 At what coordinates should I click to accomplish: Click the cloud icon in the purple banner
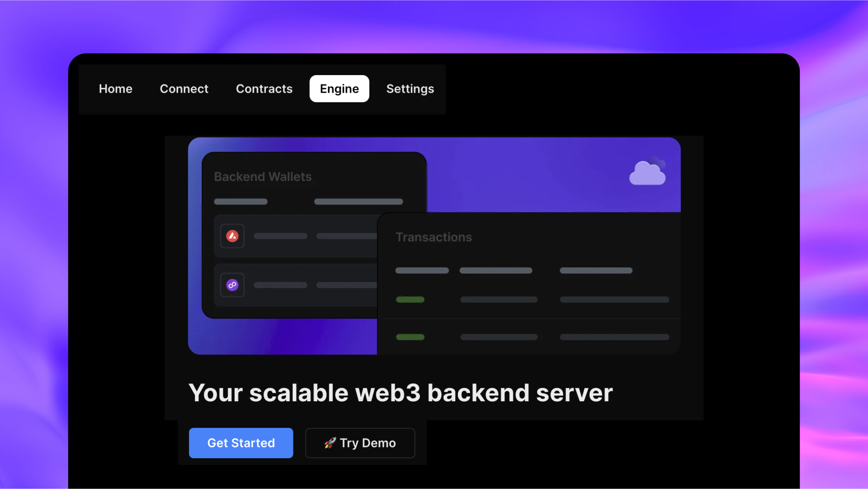coord(647,173)
